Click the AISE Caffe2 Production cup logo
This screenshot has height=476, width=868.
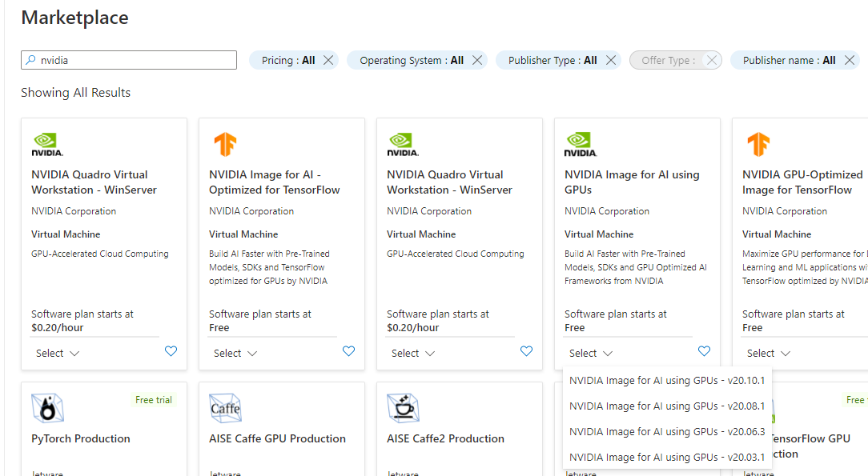tap(403, 409)
